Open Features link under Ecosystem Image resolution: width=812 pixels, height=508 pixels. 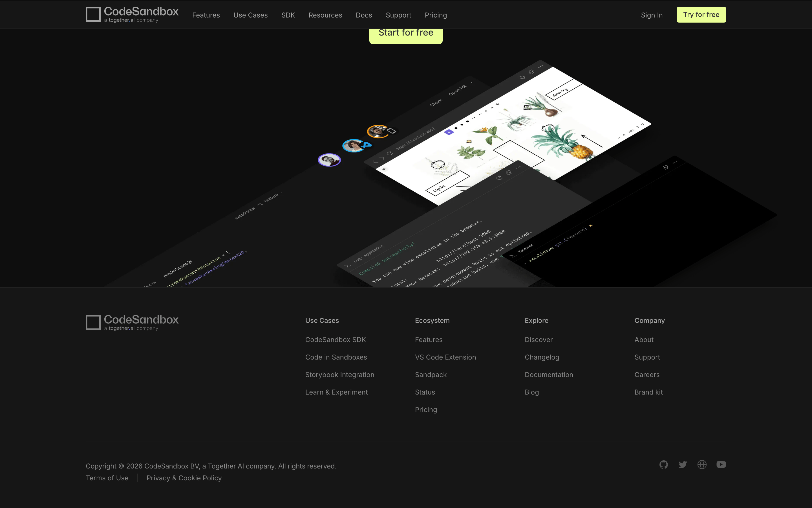click(429, 340)
